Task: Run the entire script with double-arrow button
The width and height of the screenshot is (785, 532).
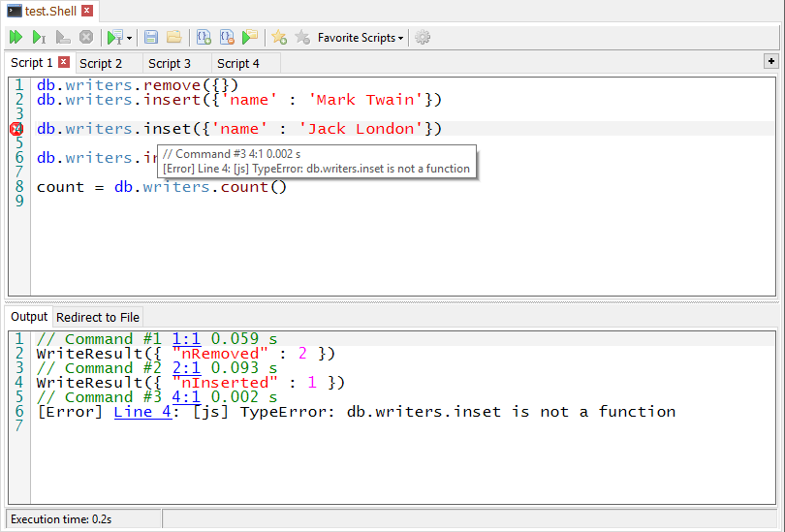Action: tap(16, 38)
